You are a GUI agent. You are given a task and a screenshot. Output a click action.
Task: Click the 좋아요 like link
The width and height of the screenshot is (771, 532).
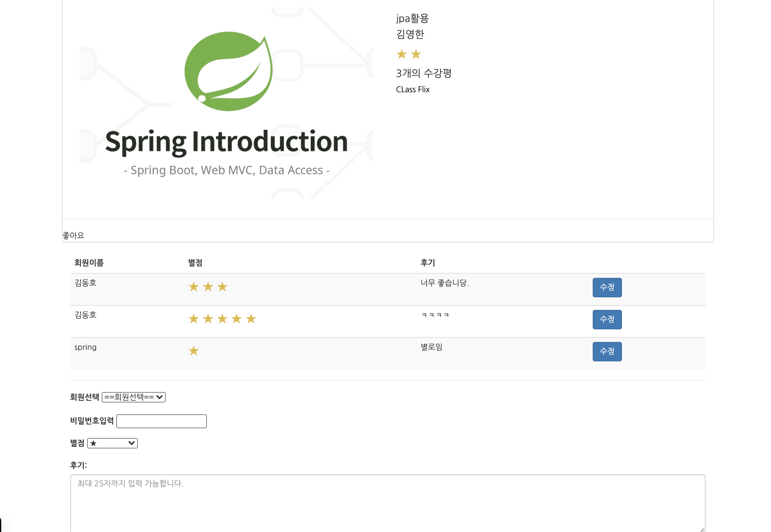click(x=73, y=235)
